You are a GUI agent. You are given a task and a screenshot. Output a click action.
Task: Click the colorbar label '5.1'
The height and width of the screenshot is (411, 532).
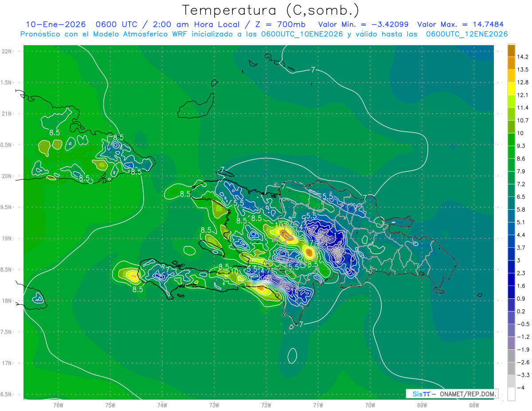tap(521, 222)
